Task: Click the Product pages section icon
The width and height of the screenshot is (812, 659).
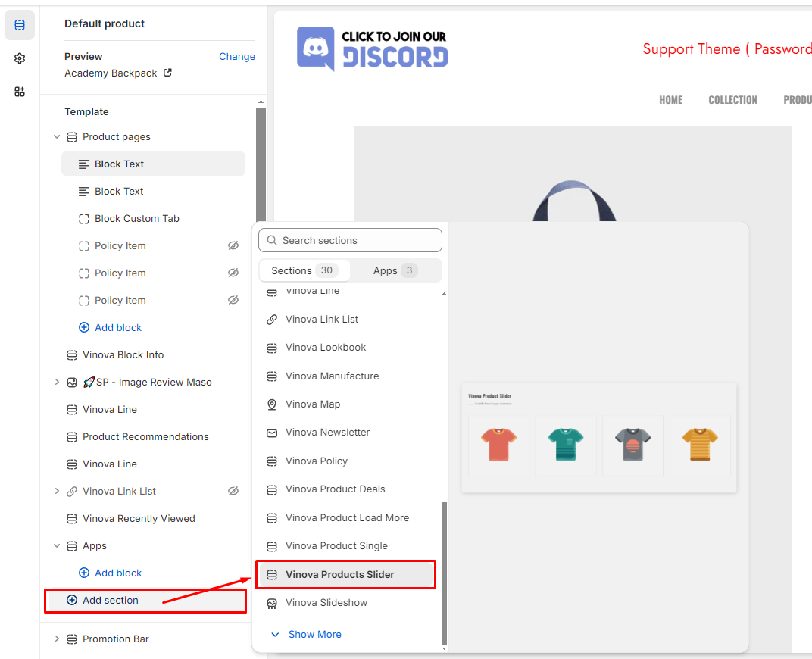Action: [72, 136]
